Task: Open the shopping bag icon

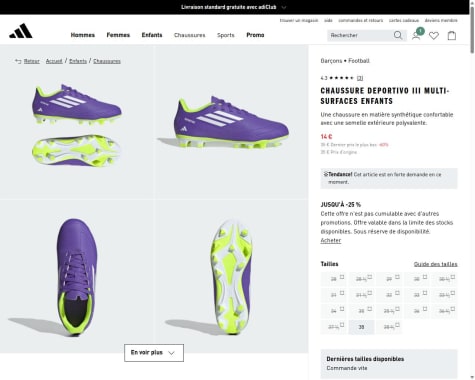Action: 452,35
